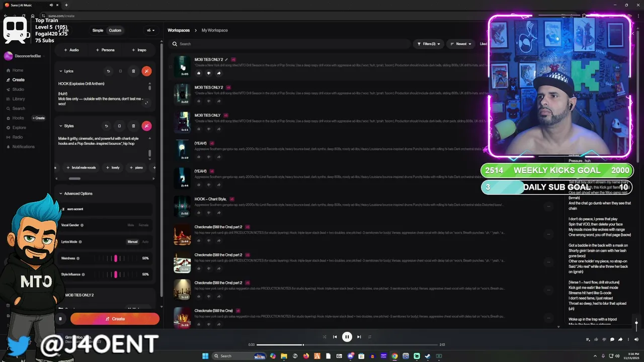Screen dimensions: 644x362
Task: Select Female vocal gender
Action: tap(143, 225)
